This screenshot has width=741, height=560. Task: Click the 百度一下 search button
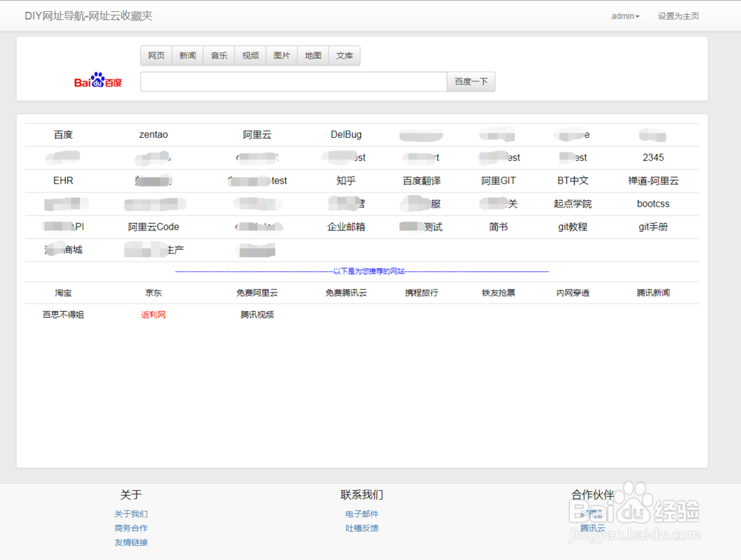tap(471, 81)
